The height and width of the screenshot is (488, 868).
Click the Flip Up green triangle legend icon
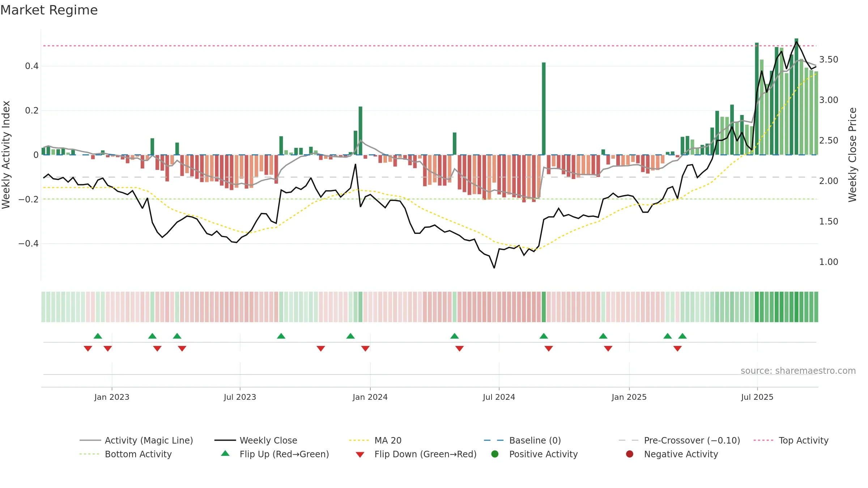[x=225, y=453]
